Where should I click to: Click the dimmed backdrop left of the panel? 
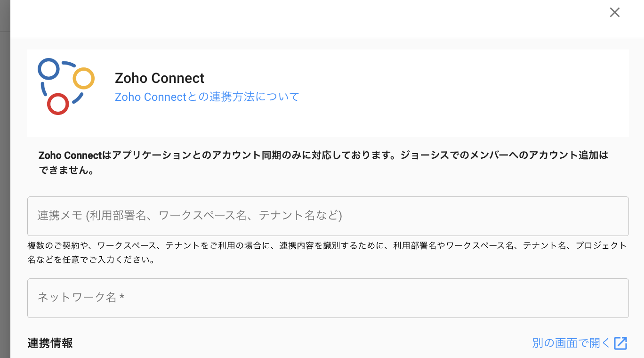(x=5, y=188)
